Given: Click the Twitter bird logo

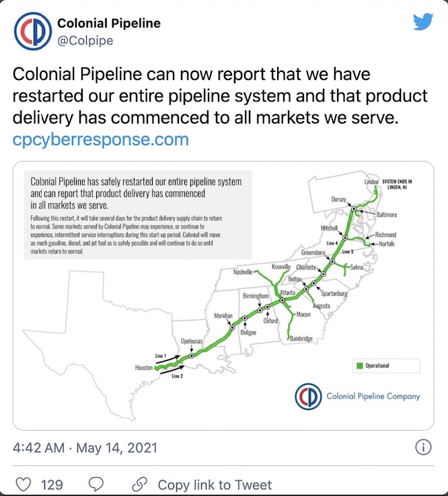Looking at the screenshot, I should pyautogui.click(x=423, y=22).
